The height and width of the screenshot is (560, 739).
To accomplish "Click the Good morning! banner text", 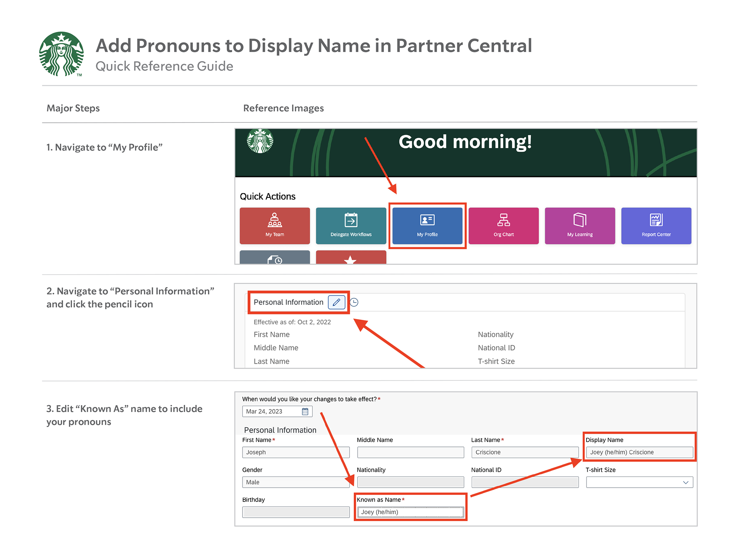I will click(465, 142).
